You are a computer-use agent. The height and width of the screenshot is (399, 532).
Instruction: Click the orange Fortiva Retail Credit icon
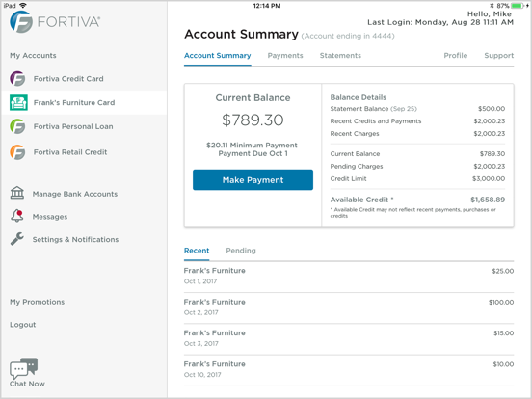coord(17,152)
